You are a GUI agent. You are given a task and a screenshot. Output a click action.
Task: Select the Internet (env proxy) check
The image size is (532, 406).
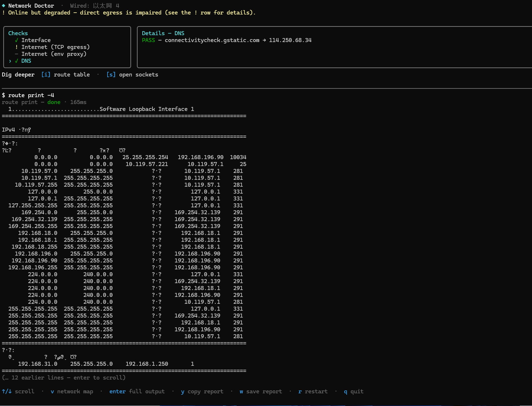click(67, 54)
